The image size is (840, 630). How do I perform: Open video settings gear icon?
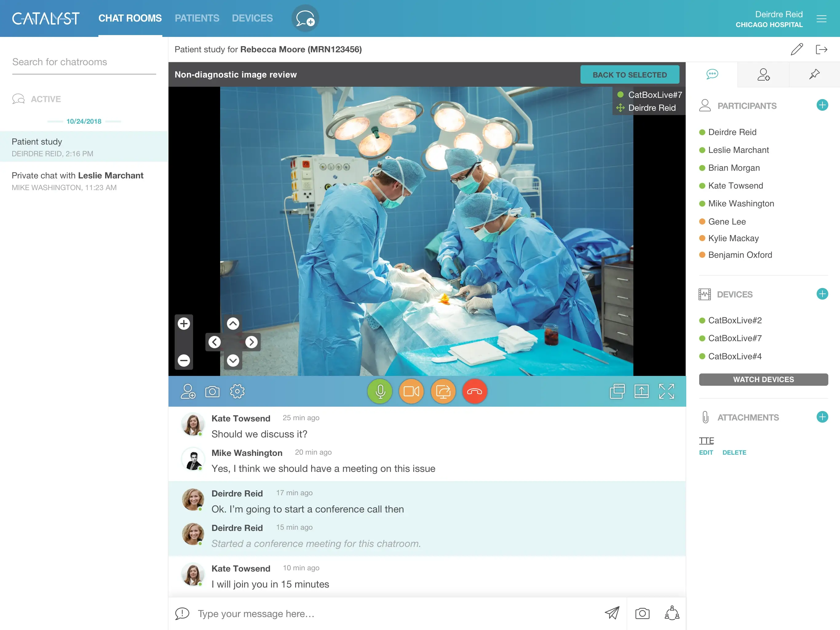(x=237, y=391)
